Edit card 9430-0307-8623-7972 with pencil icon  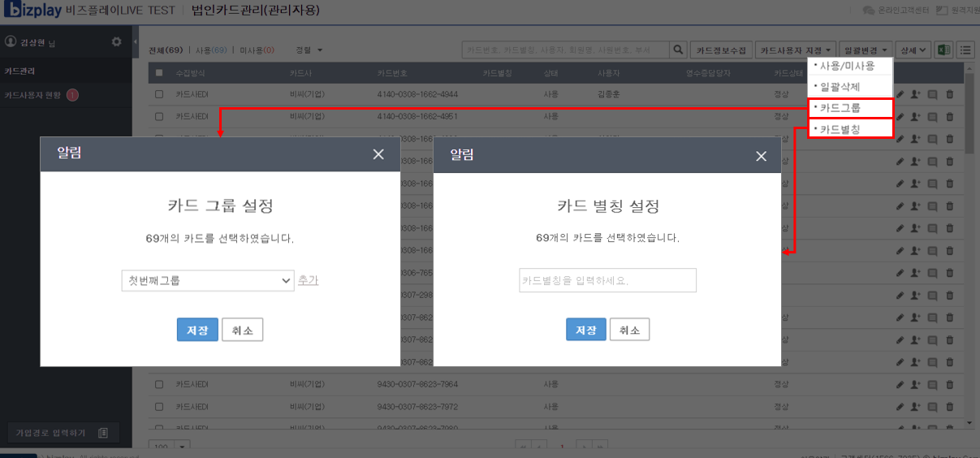900,406
